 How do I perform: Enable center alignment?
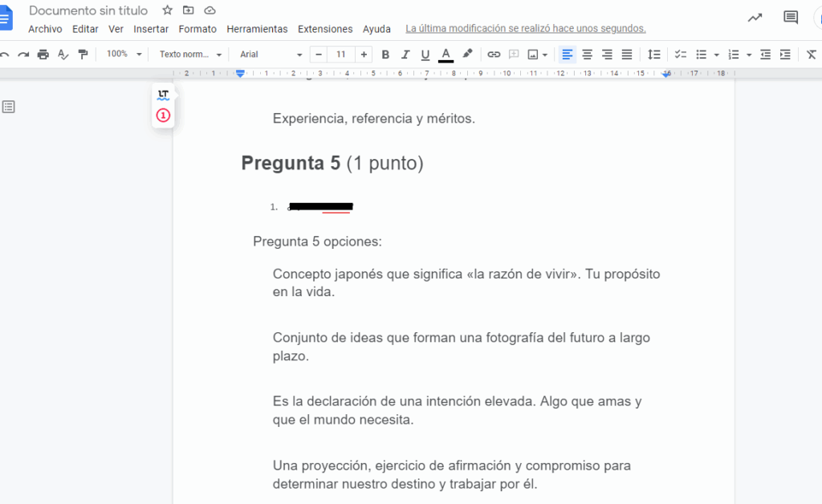[588, 55]
